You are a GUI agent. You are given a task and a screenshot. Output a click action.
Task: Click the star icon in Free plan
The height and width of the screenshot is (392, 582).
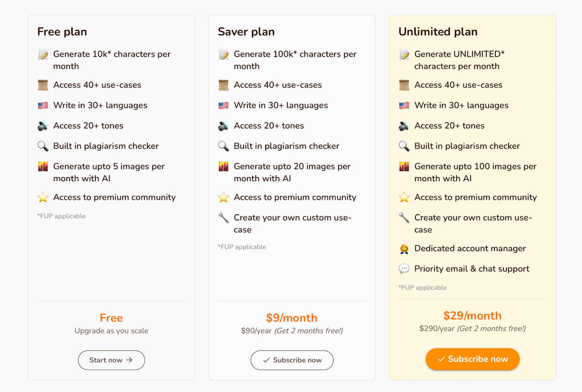click(43, 197)
